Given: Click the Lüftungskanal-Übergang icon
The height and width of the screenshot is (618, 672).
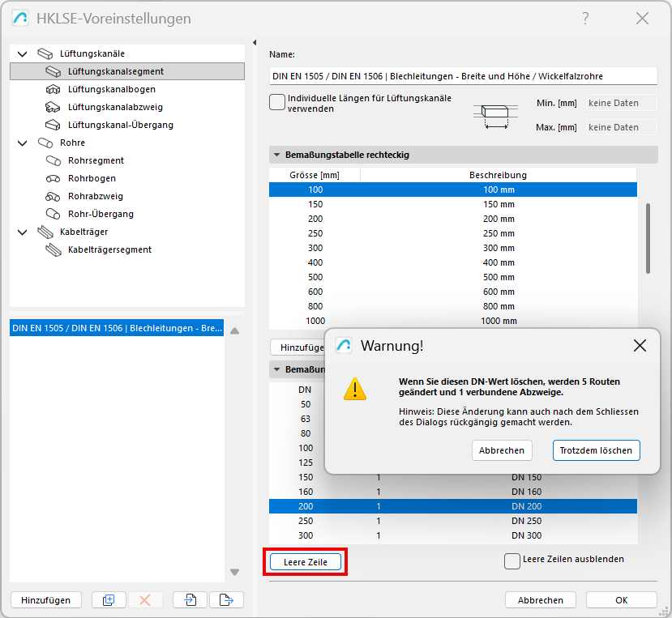Looking at the screenshot, I should pos(54,125).
